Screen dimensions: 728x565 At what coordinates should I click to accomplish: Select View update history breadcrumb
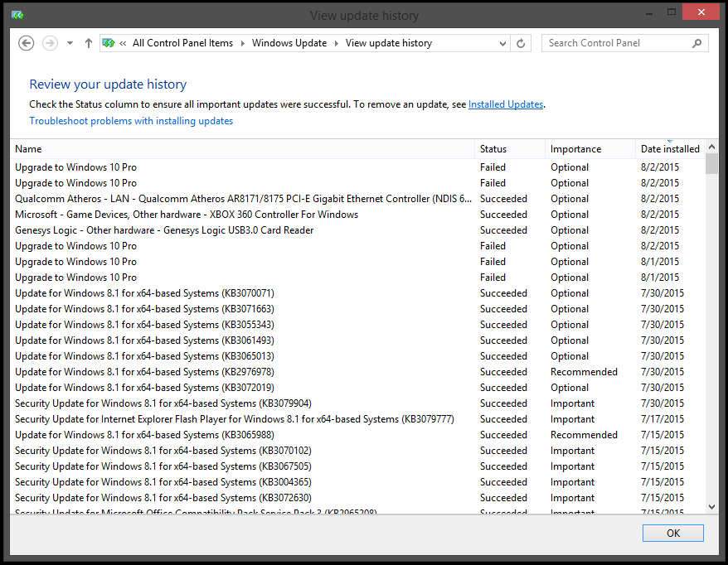pos(389,43)
